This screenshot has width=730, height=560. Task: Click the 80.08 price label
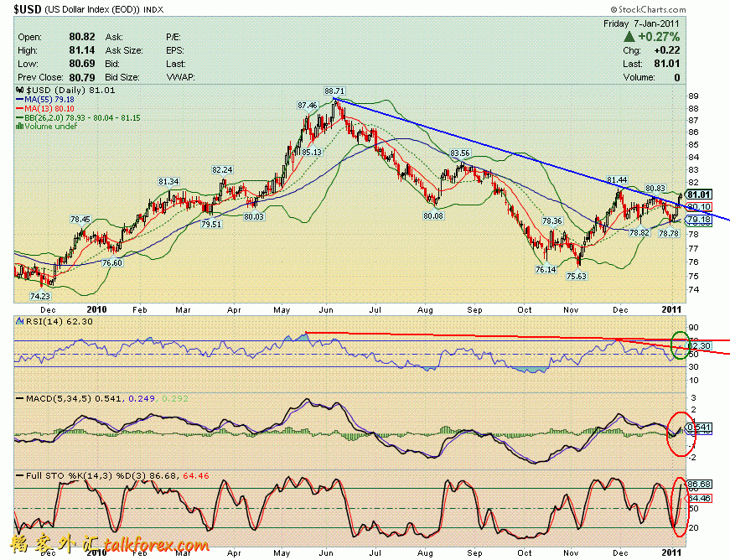click(433, 215)
